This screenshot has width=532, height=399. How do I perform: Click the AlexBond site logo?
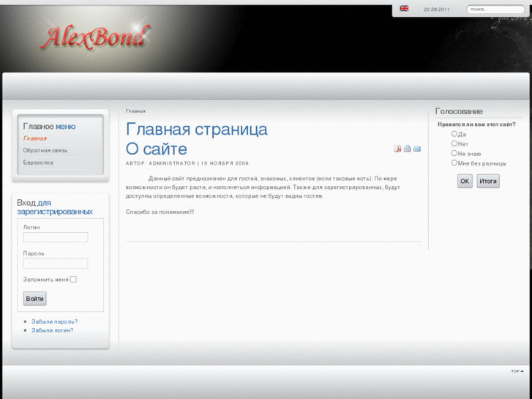tap(94, 37)
